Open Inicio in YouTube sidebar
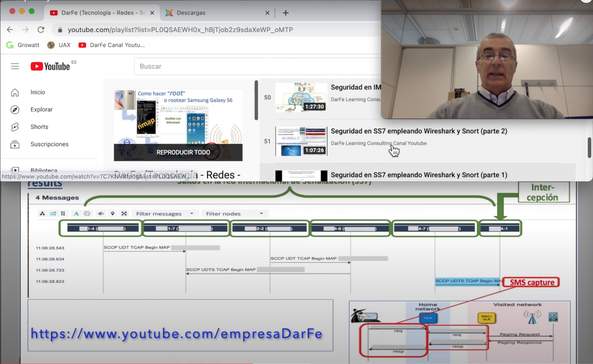The image size is (593, 364). point(38,92)
